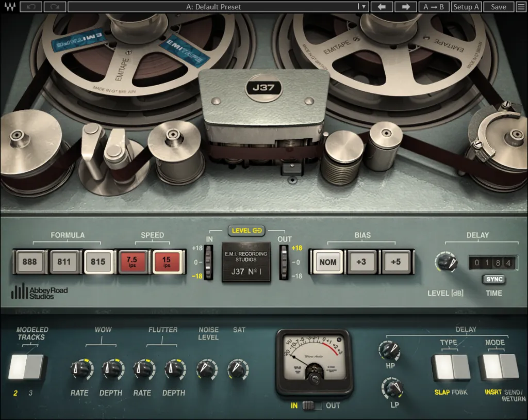Toggle delay Type Slap/Fdbk switch
This screenshot has width=528, height=420.
click(451, 367)
